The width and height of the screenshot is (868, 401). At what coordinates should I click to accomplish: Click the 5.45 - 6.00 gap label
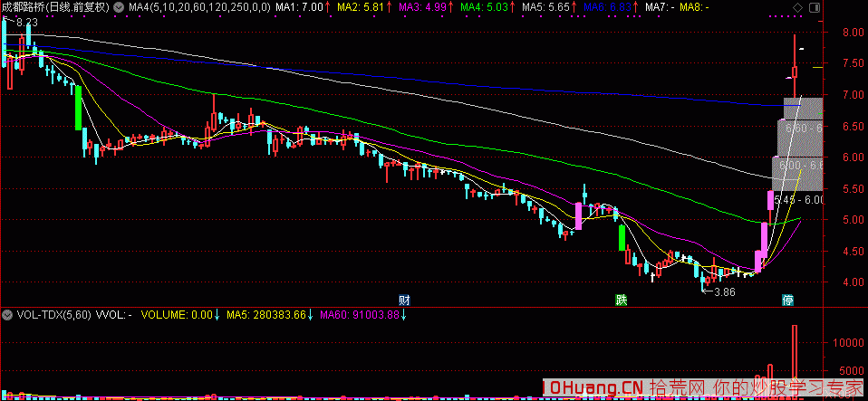799,200
